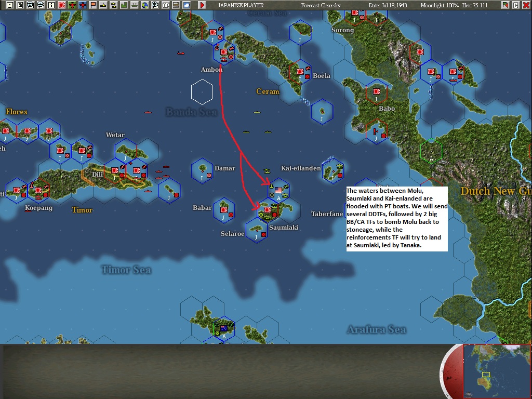Select the Kai-eilanden island base hex
Image resolution: width=532 pixels, height=399 pixels.
click(333, 170)
